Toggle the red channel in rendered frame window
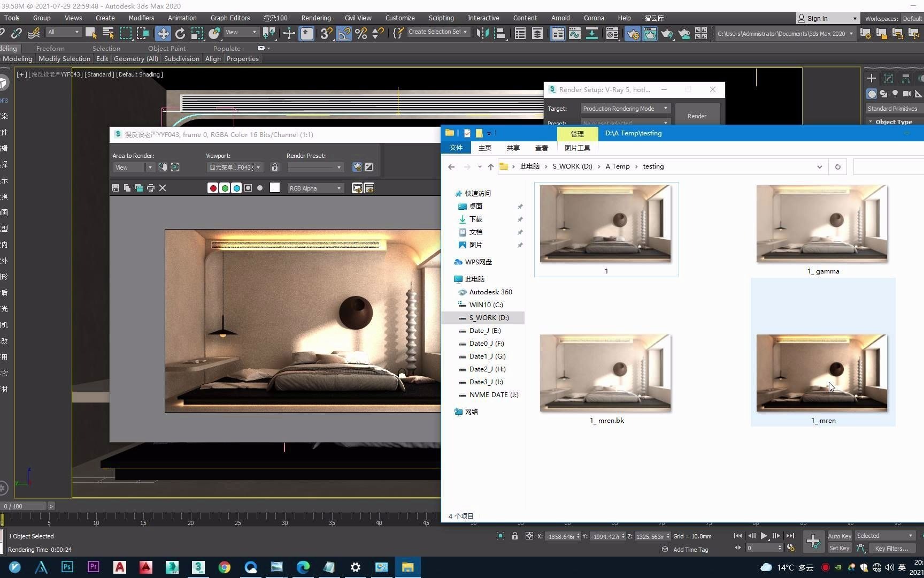 coord(213,188)
